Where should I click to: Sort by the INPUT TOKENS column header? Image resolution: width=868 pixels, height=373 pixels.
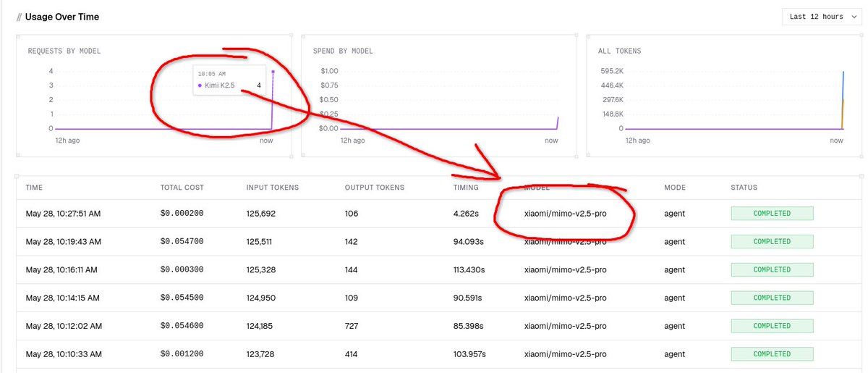click(x=273, y=188)
